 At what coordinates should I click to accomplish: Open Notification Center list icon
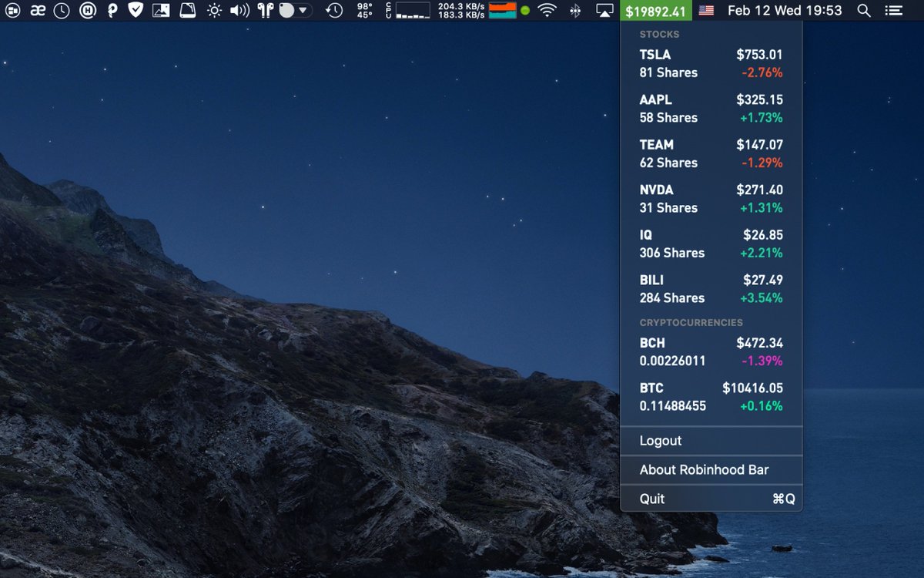point(893,11)
